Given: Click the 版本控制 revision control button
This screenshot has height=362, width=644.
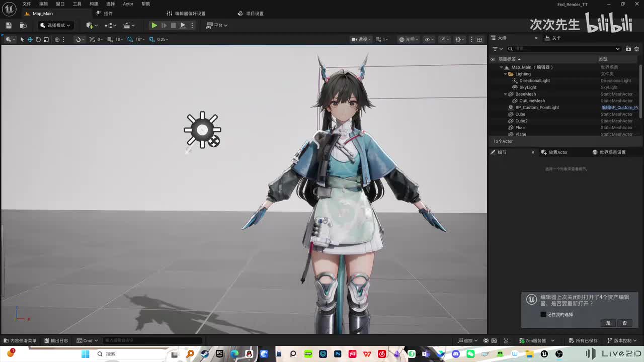Looking at the screenshot, I should pos(622,340).
